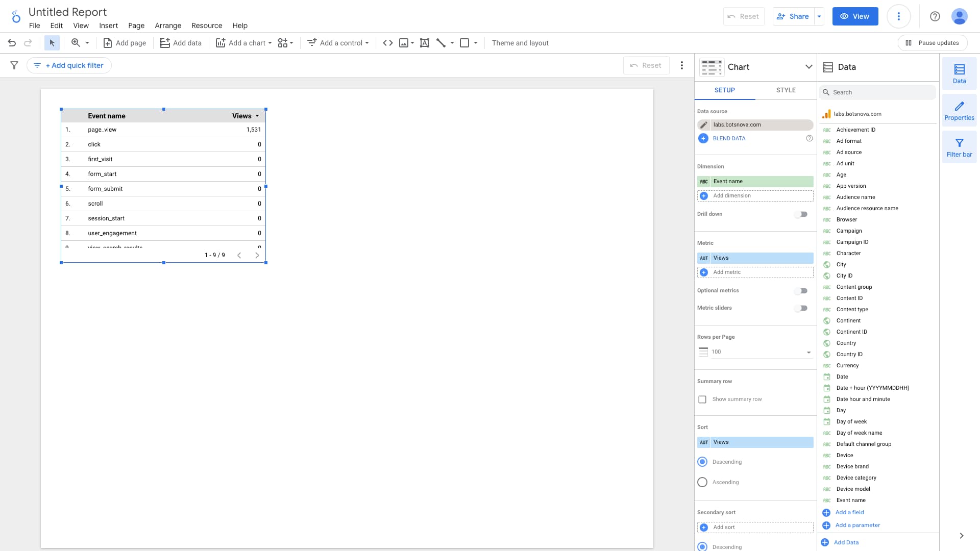Image resolution: width=980 pixels, height=551 pixels.
Task: Click BLEND DATA link
Action: [729, 138]
